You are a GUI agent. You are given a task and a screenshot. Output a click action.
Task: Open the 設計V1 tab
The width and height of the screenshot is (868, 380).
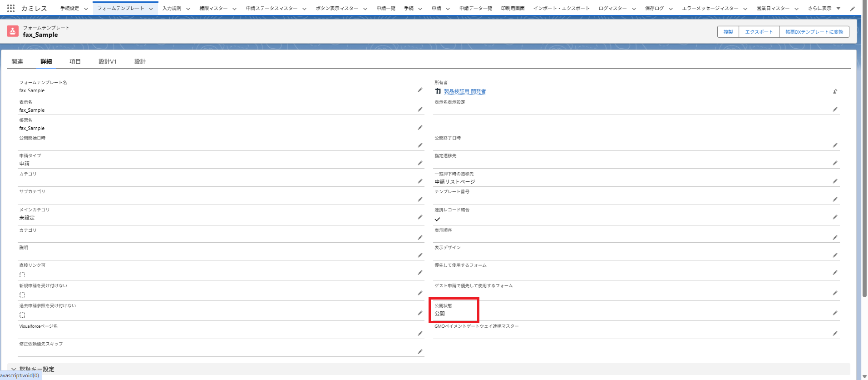(x=108, y=61)
